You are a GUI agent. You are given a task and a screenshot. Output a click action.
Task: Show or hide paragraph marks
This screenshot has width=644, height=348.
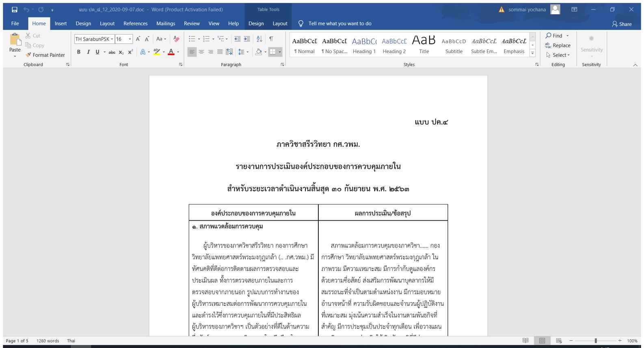pyautogui.click(x=271, y=39)
